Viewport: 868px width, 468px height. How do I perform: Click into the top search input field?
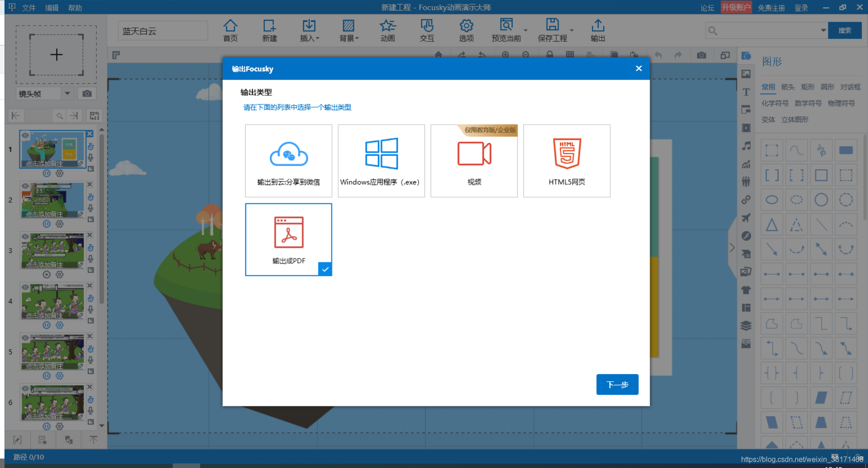point(767,30)
